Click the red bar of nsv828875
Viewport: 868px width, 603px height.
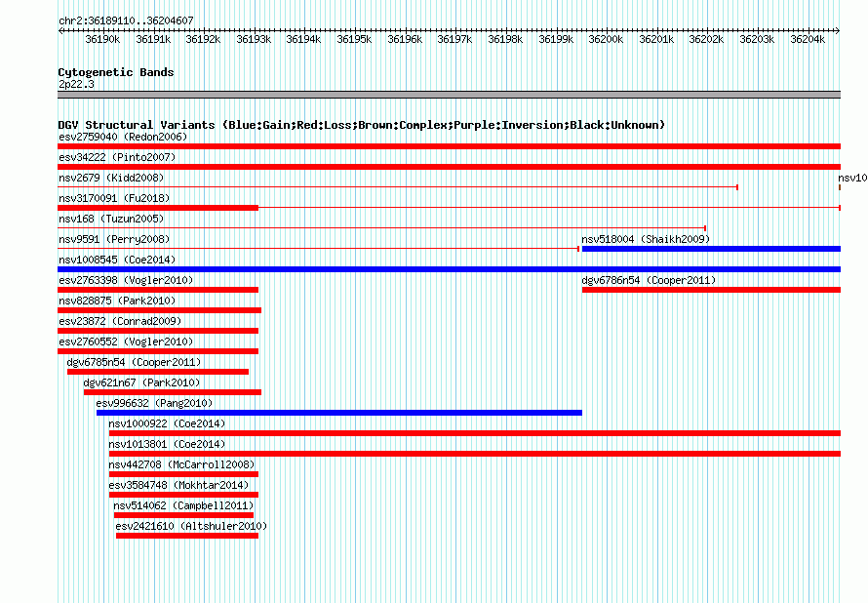(x=159, y=310)
